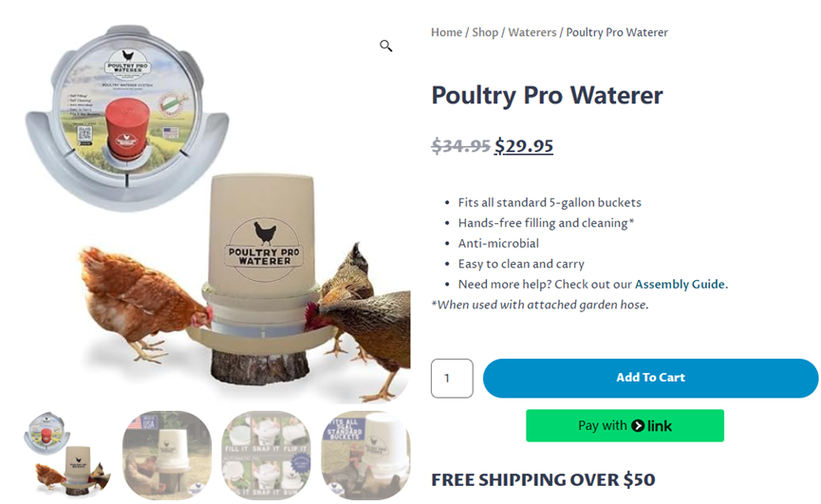Click the $29.95 sale price

524,145
